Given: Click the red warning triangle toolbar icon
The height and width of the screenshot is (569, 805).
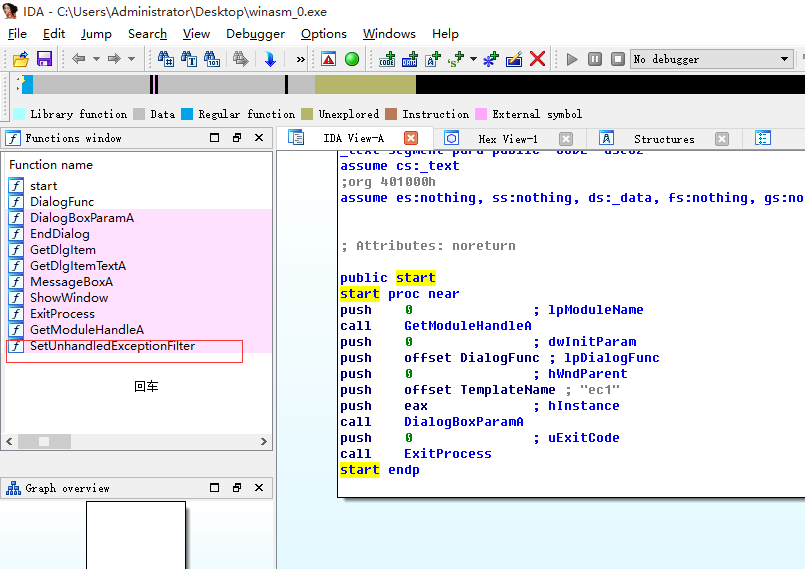Looking at the screenshot, I should click(x=328, y=59).
